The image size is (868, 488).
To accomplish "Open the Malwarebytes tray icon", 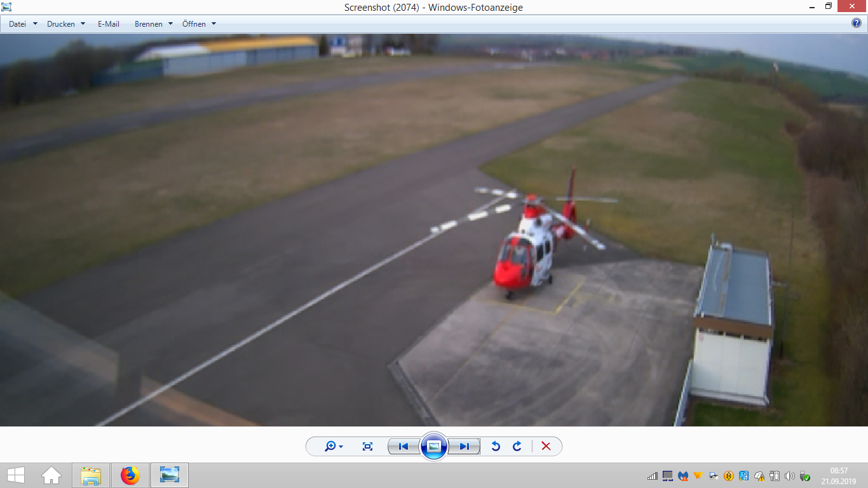I will (x=683, y=476).
